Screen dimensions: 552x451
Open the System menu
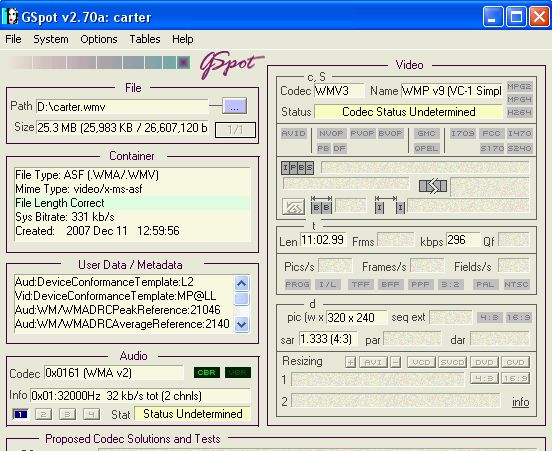click(x=51, y=39)
